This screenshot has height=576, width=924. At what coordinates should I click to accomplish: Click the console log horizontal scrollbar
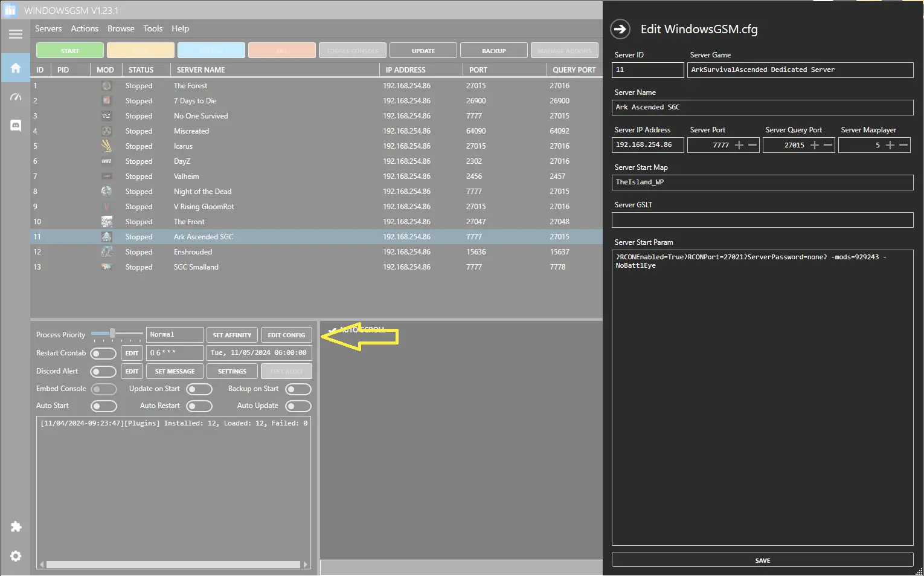coord(173,565)
